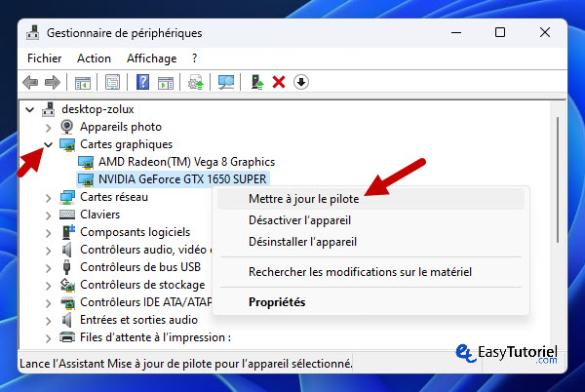585x392 pixels.
Task: Click scan for hardware changes monitor icon
Action: (x=226, y=82)
